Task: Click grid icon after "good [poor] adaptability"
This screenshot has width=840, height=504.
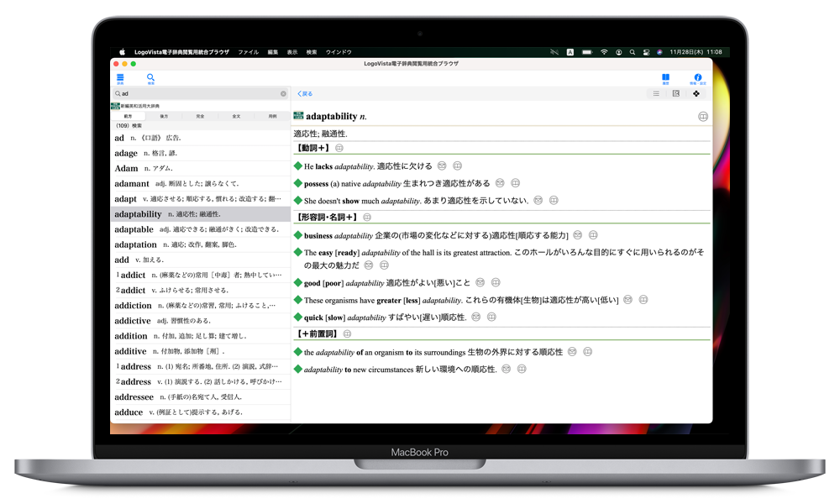Action: (496, 282)
